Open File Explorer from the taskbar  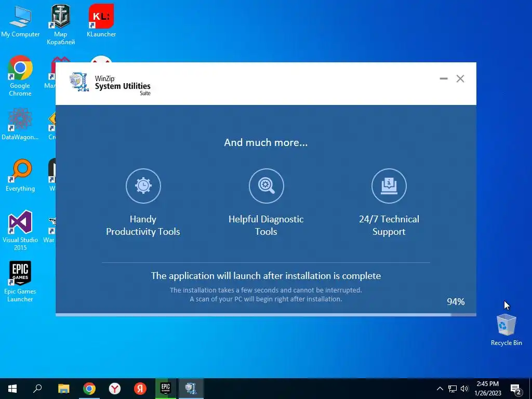pos(63,389)
